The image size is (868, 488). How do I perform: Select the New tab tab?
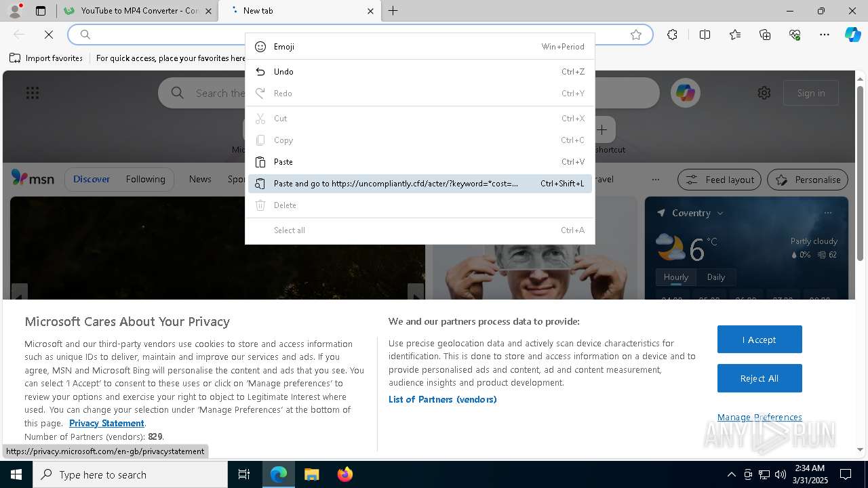(298, 11)
